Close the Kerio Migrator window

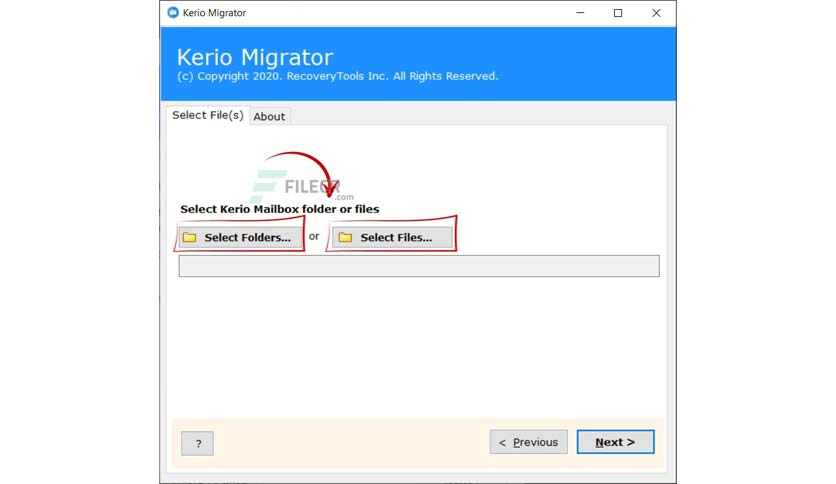coord(656,13)
